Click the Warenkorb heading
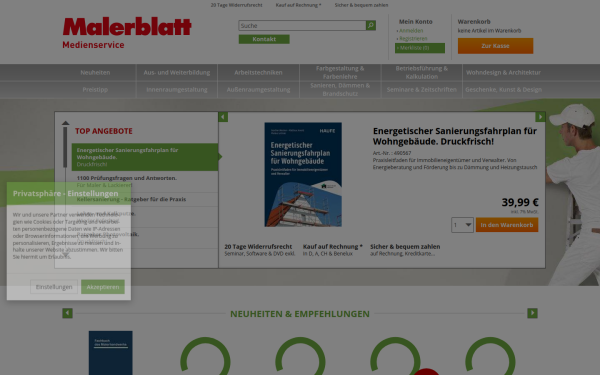Screen dimensions: 600x375 474,21
